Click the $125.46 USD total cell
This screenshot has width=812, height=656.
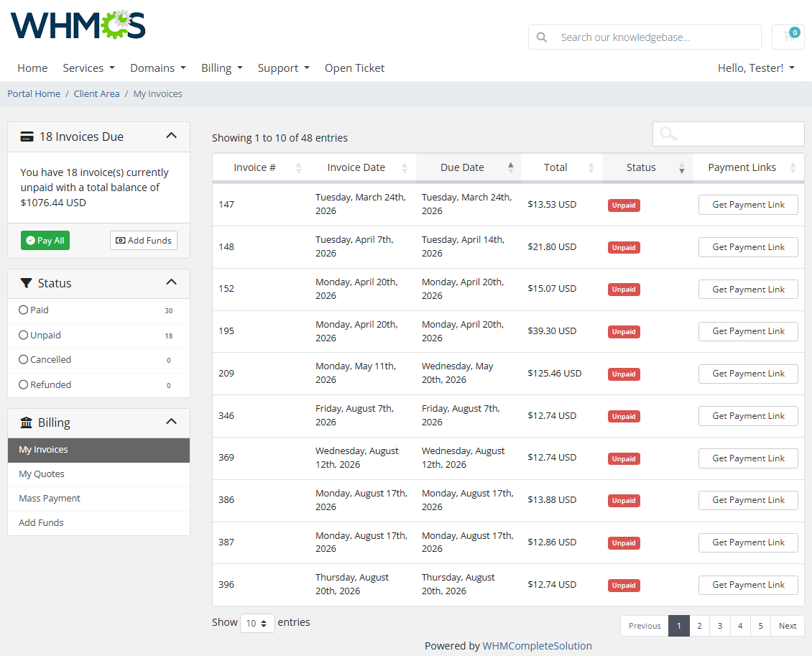[555, 374]
